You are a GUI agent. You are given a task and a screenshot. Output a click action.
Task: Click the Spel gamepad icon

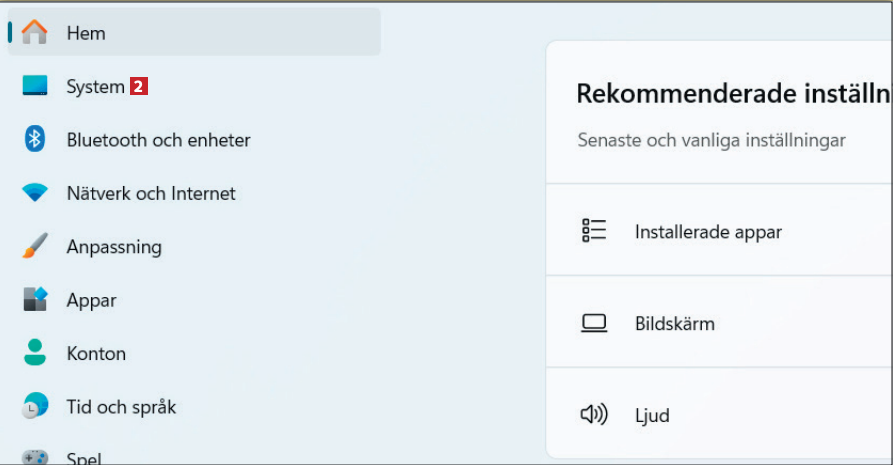[x=35, y=457]
